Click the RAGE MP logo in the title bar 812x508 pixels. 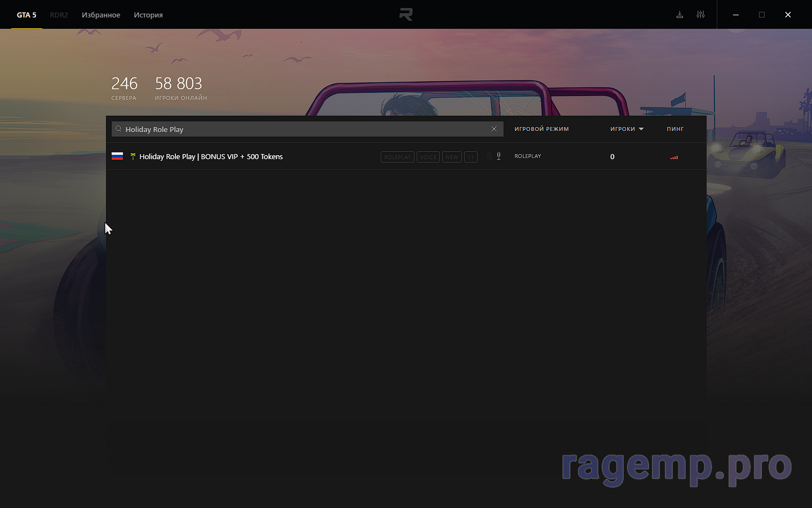(x=406, y=15)
